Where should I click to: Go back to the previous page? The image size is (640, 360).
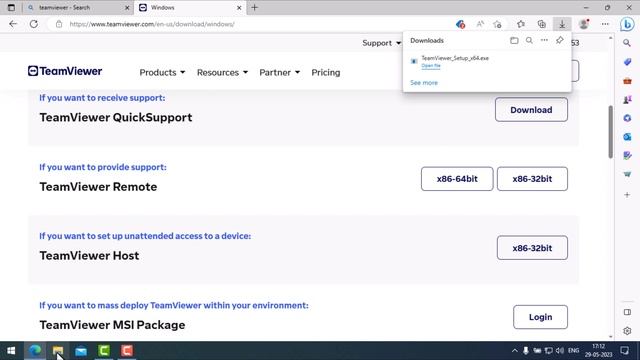point(13,24)
